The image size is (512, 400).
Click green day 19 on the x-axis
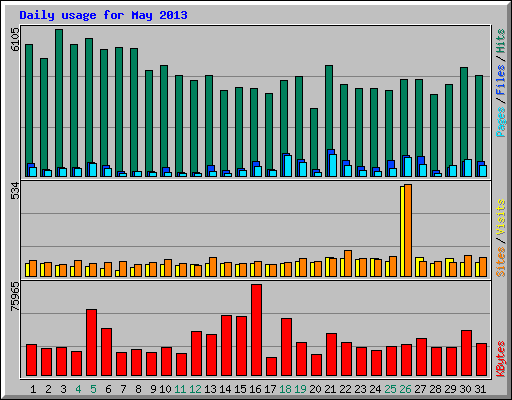click(x=300, y=389)
